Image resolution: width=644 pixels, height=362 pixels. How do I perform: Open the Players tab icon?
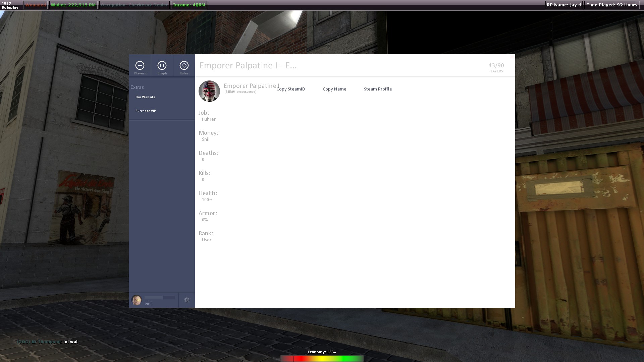[140, 66]
